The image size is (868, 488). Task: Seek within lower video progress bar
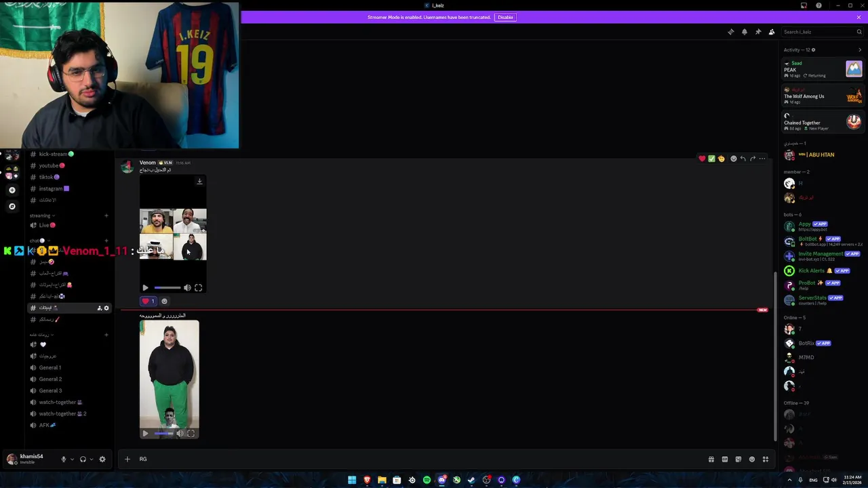(x=164, y=434)
